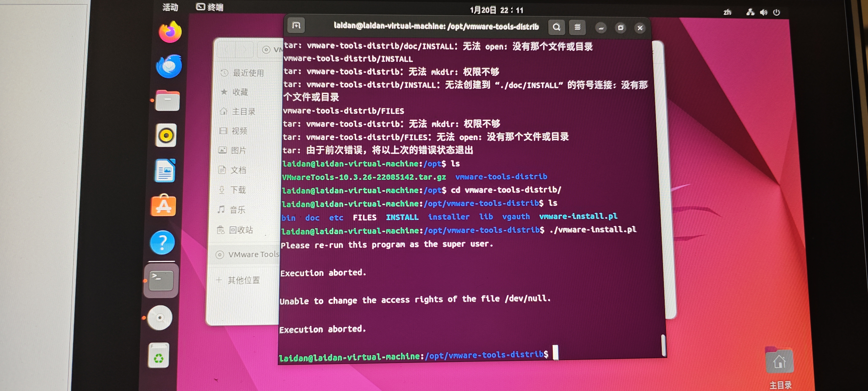Click the new tab icon in terminal

point(296,26)
